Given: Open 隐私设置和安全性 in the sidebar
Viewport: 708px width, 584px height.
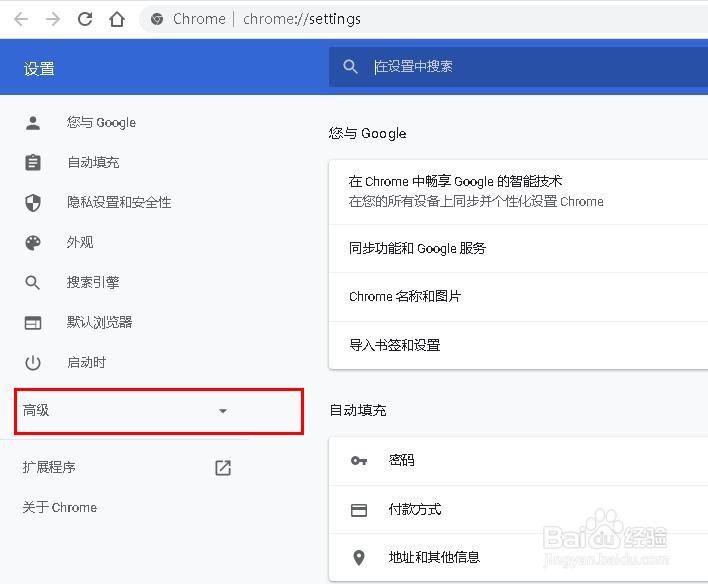Looking at the screenshot, I should (x=119, y=202).
